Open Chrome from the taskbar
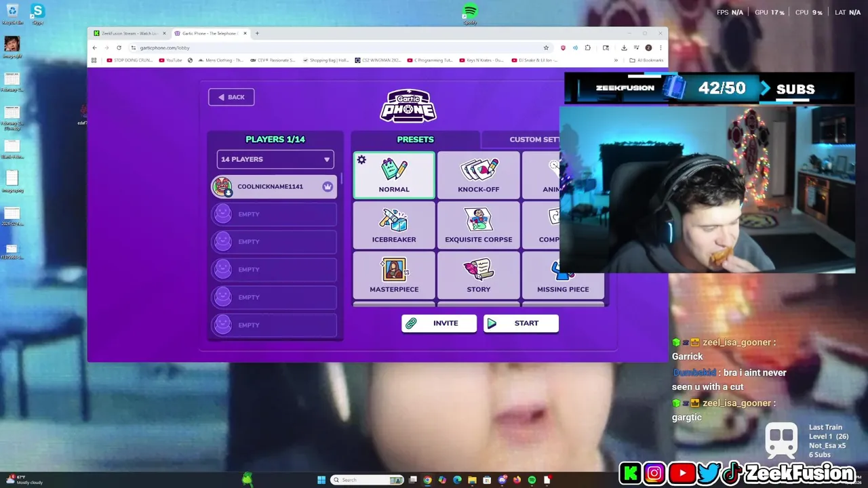This screenshot has height=488, width=868. click(x=427, y=480)
